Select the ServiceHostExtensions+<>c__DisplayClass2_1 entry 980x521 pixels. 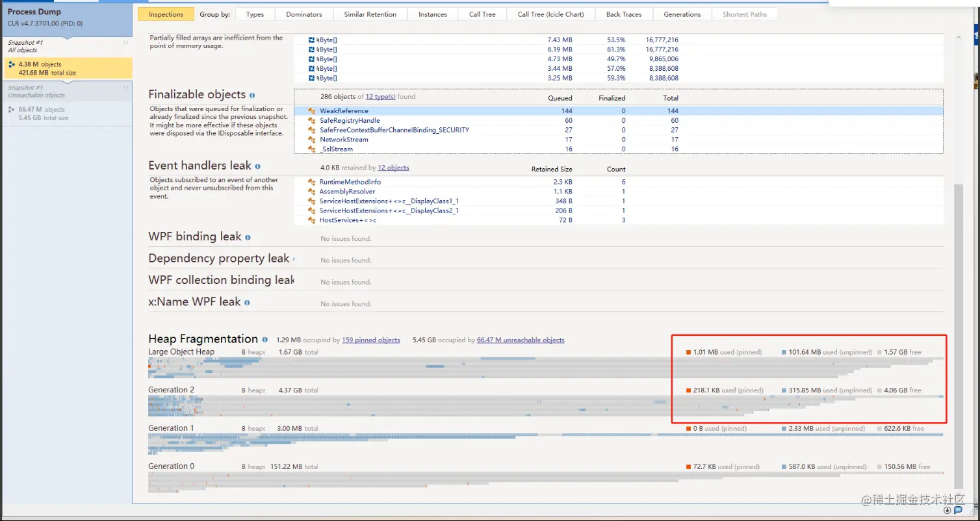[389, 210]
